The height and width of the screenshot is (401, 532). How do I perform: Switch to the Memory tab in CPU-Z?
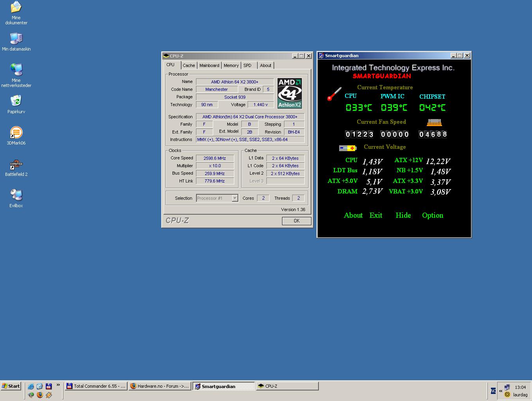231,65
